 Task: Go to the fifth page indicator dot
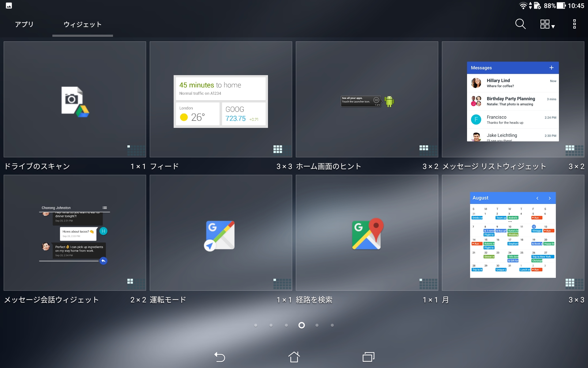pos(317,325)
